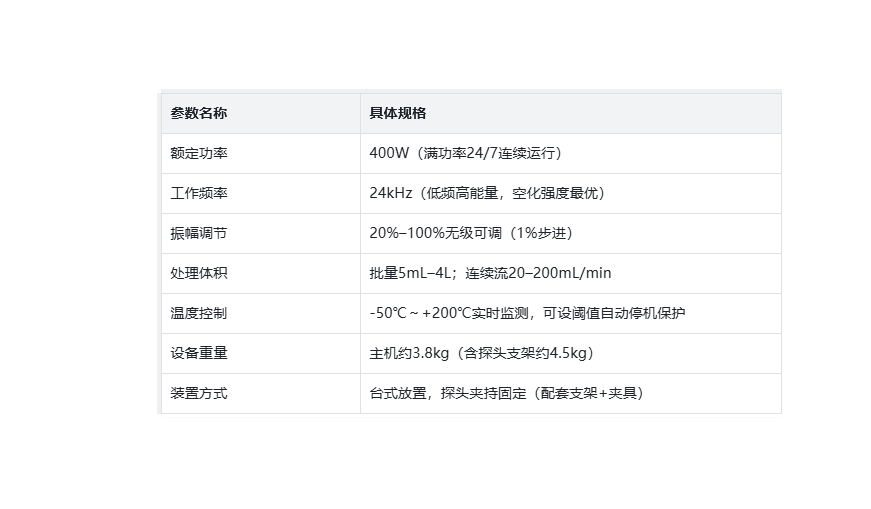Select the 装置方式 row label

click(199, 393)
